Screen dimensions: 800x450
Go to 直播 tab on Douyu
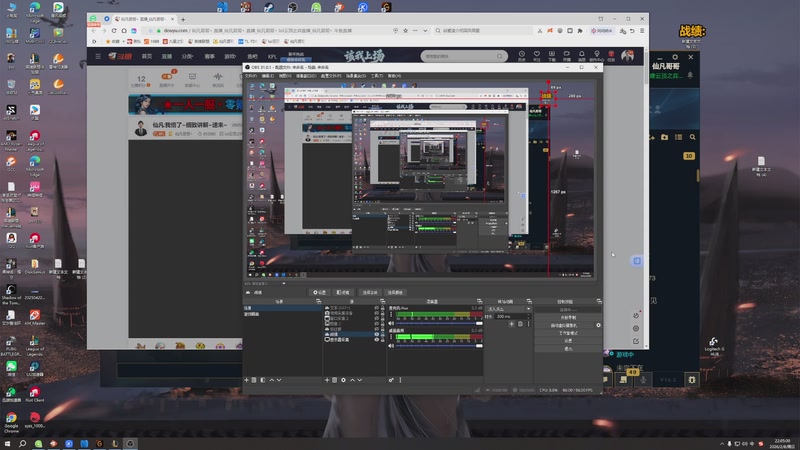[167, 56]
